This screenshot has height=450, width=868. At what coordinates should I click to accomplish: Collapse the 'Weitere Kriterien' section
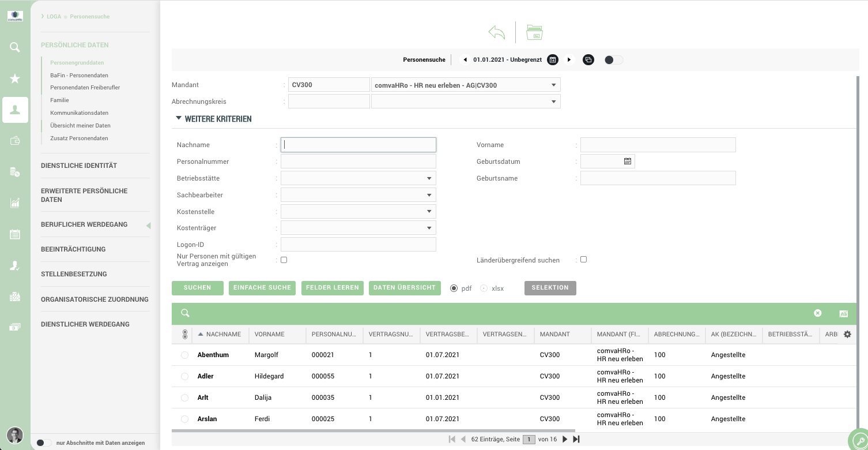[x=178, y=119]
